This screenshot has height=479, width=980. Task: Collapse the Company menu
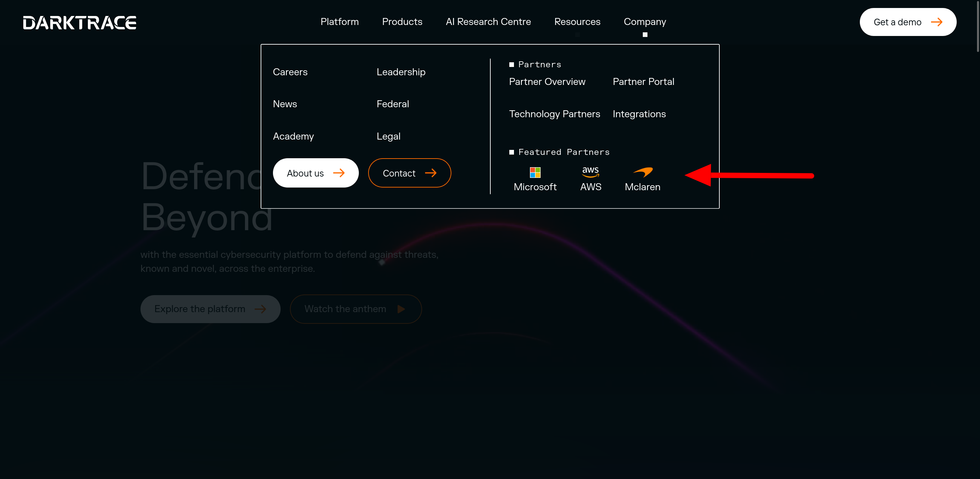(645, 22)
